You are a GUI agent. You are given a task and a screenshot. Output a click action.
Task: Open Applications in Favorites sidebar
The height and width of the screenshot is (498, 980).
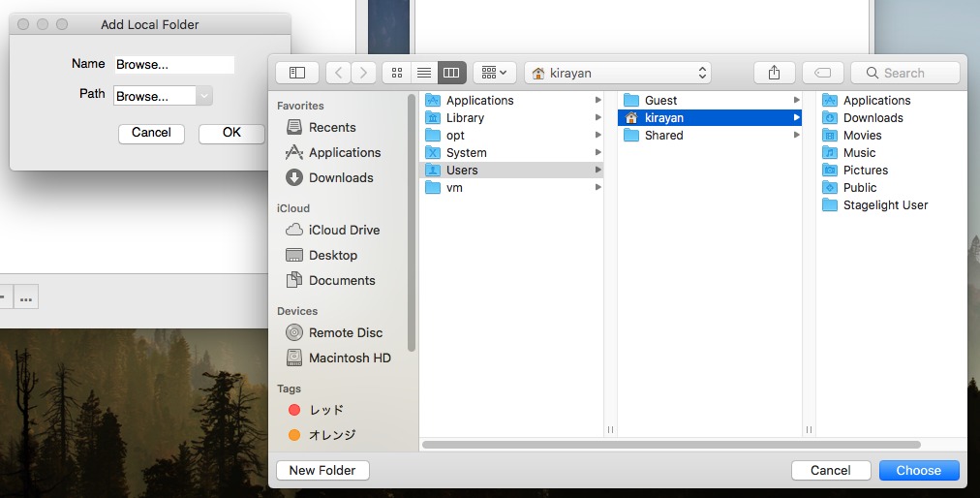[343, 152]
